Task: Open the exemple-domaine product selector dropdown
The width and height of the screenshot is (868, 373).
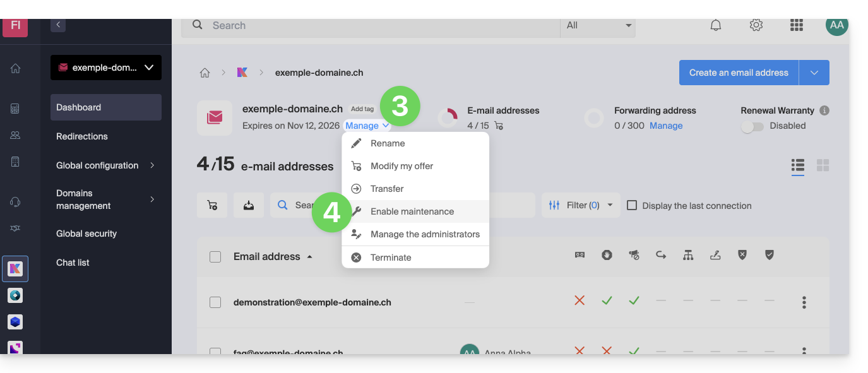Action: click(x=106, y=68)
